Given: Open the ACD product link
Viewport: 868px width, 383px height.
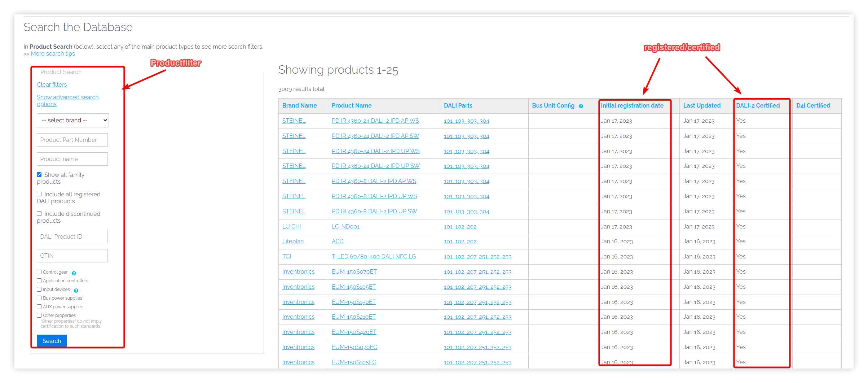Looking at the screenshot, I should 338,241.
